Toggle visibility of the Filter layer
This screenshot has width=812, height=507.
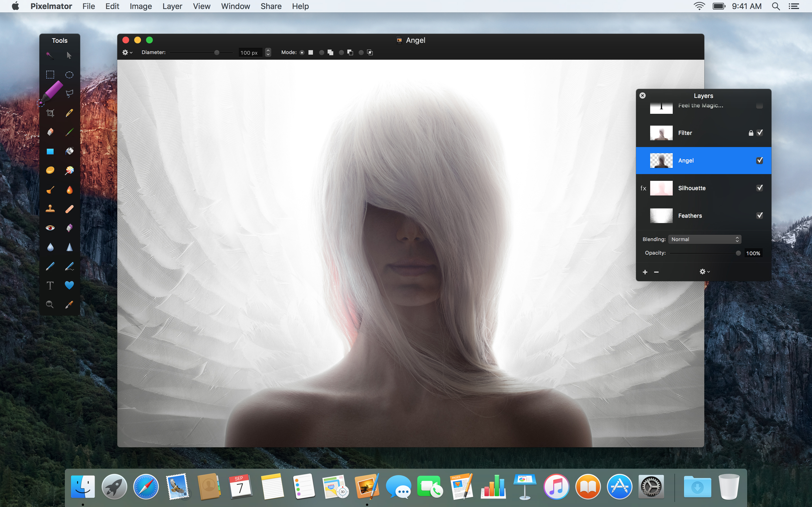coord(759,133)
